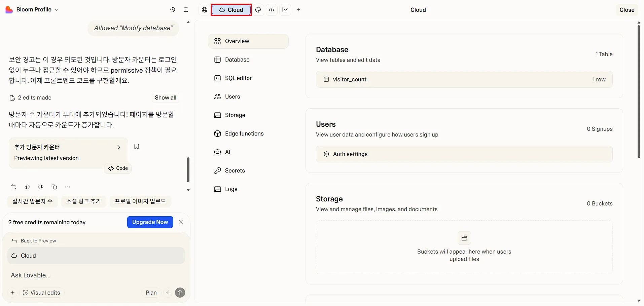
Task: Open the analytics chart icon
Action: pyautogui.click(x=285, y=10)
